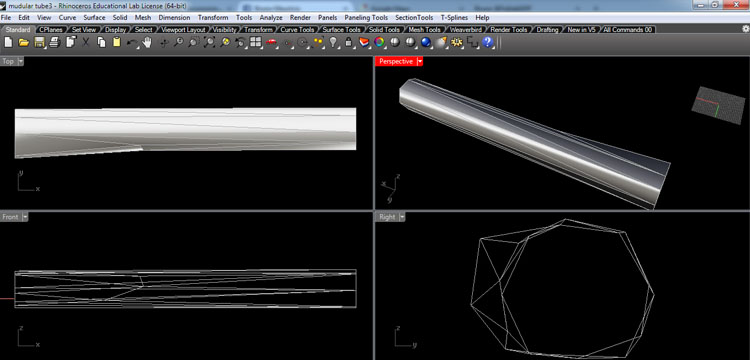
Task: Open the T-Splines menu
Action: pos(455,17)
